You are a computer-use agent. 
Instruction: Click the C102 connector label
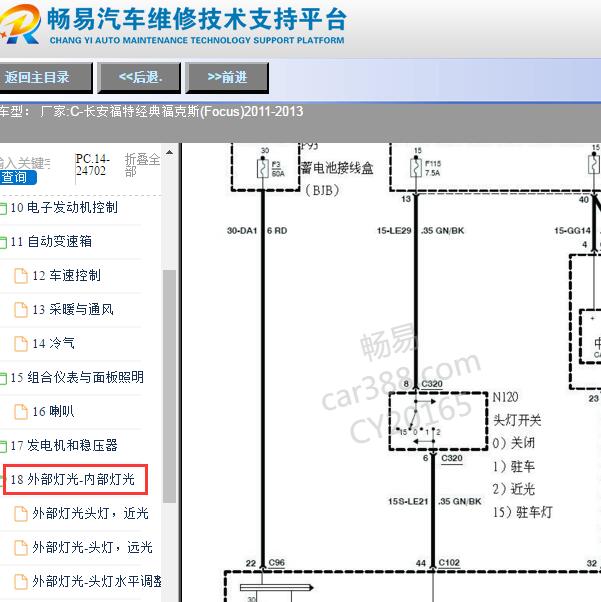click(449, 563)
